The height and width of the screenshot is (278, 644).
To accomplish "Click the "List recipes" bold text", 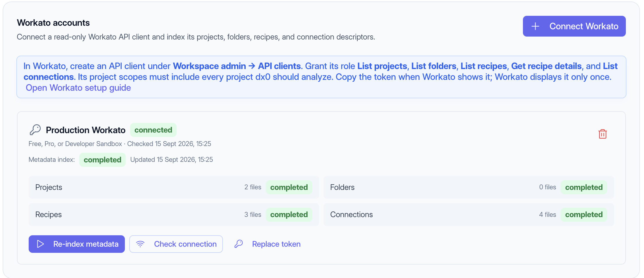I will (x=483, y=66).
